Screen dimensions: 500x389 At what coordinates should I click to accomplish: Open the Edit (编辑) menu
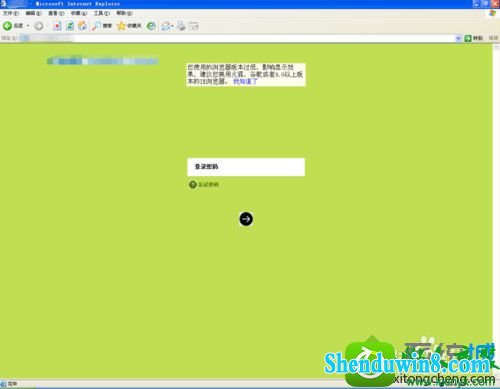[x=33, y=13]
